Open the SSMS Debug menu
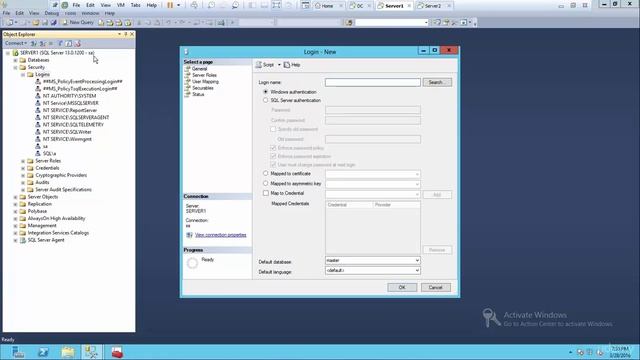Screen dimensions: 640x360 click(51, 13)
